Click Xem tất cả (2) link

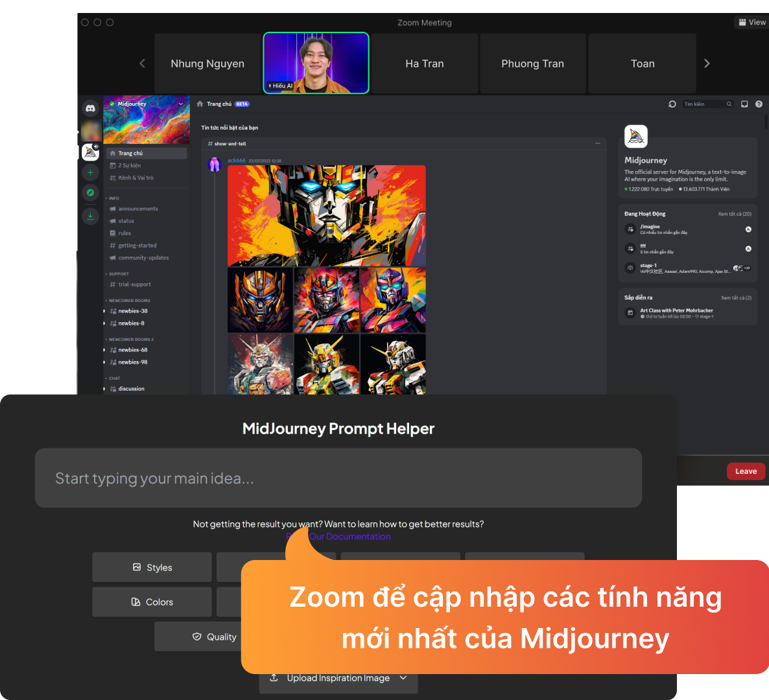pos(736,297)
